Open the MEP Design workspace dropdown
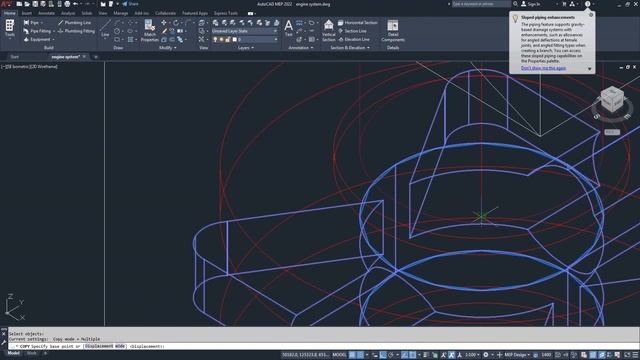Viewport: 640px width, 360px height. click(517, 355)
